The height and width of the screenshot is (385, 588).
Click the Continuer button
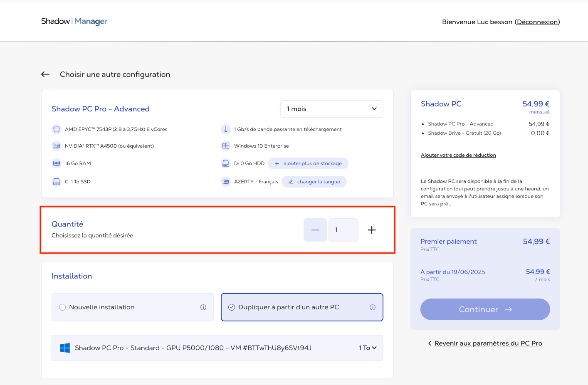click(x=485, y=309)
